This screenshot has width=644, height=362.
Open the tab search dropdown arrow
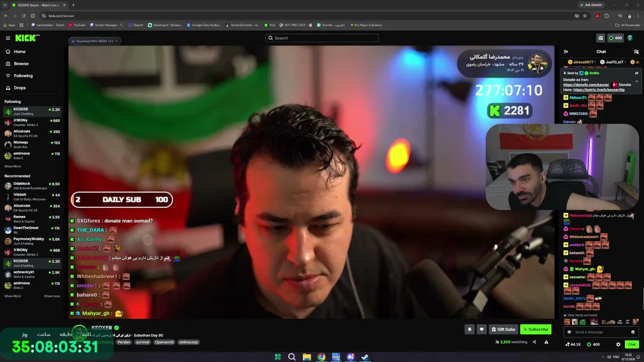[5, 5]
